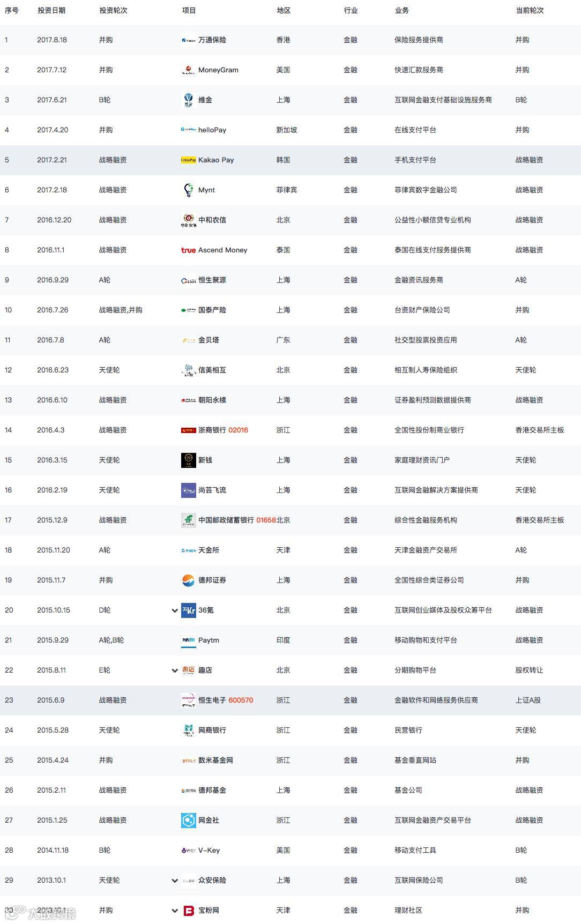Image resolution: width=581 pixels, height=924 pixels.
Task: Sort by 投资轮次 column header
Action: (x=113, y=11)
